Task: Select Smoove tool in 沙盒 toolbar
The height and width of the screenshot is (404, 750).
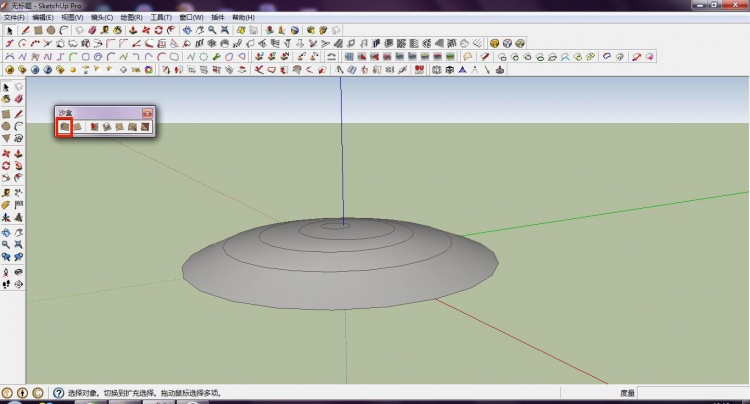Action: point(94,127)
